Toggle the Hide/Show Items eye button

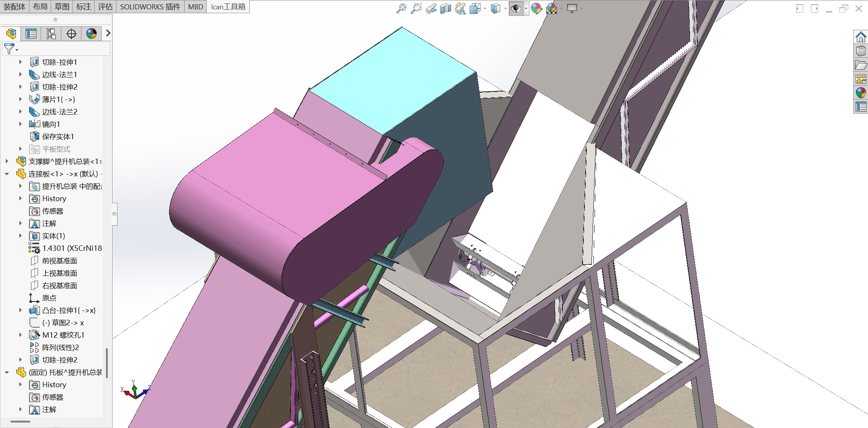tap(516, 9)
